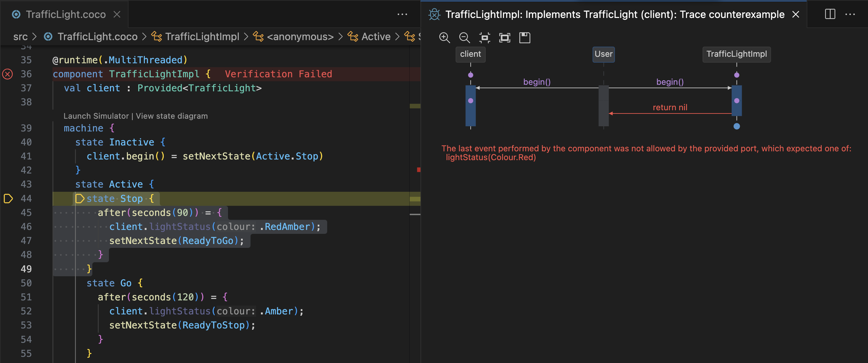Open 'src' breadcrumb segment
The height and width of the screenshot is (363, 868).
pyautogui.click(x=20, y=37)
